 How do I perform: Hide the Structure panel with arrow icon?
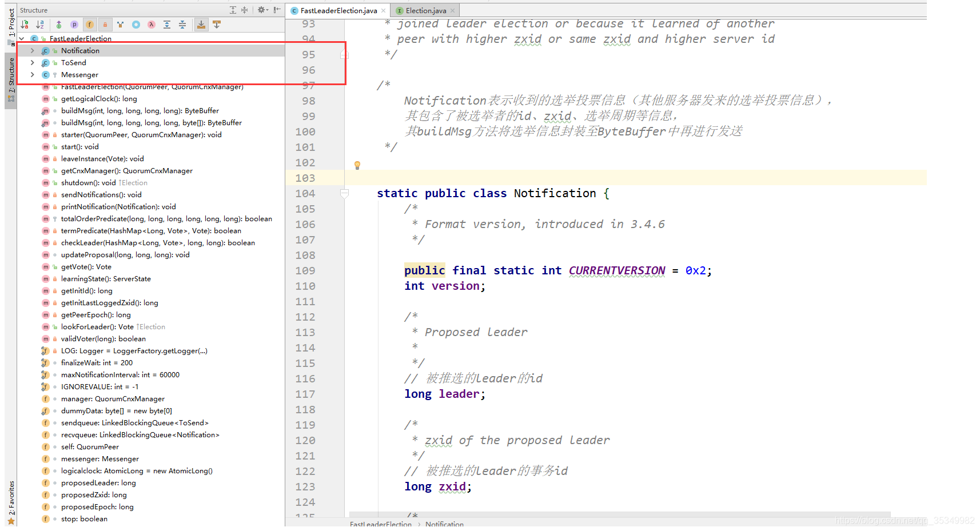[x=277, y=10]
